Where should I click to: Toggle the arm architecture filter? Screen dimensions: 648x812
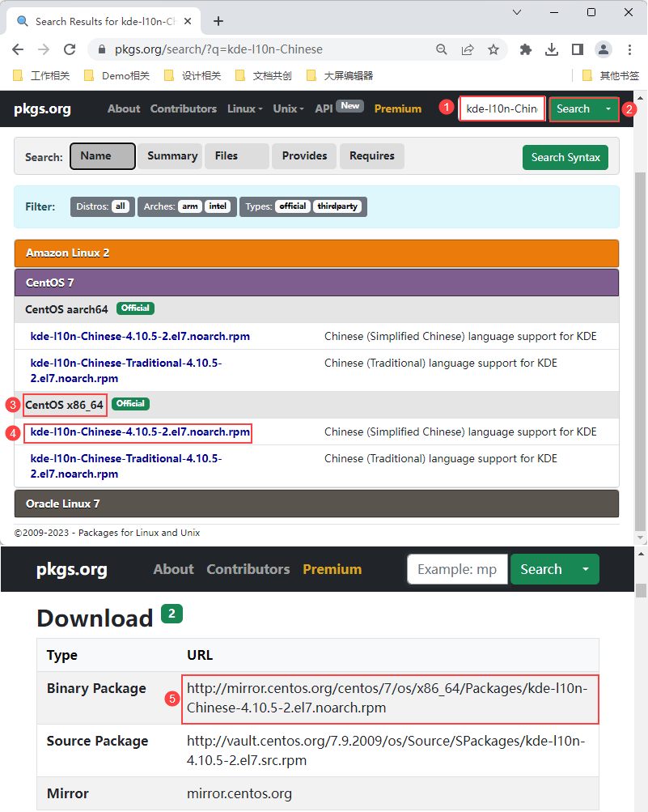(190, 206)
